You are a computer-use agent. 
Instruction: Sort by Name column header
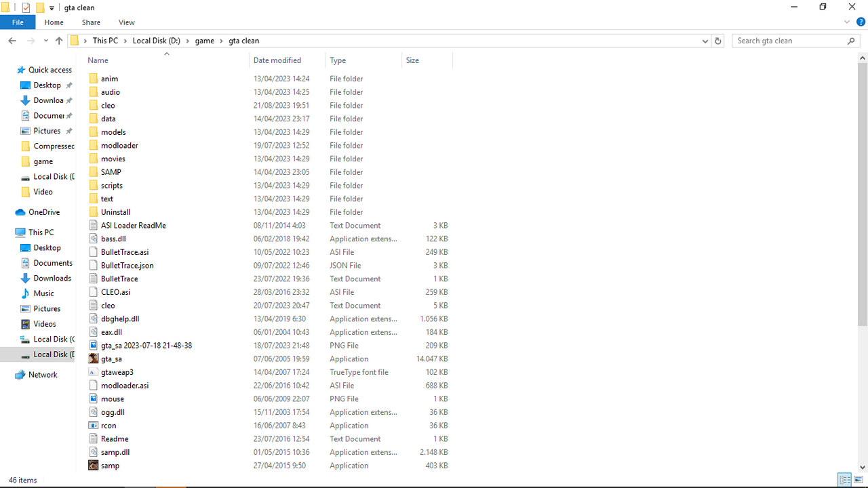point(166,60)
